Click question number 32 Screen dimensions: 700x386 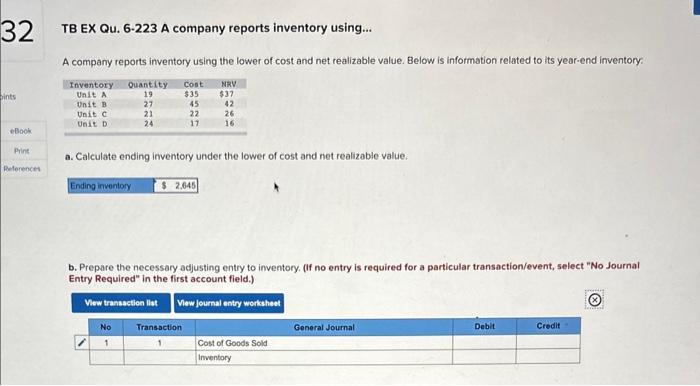17,31
